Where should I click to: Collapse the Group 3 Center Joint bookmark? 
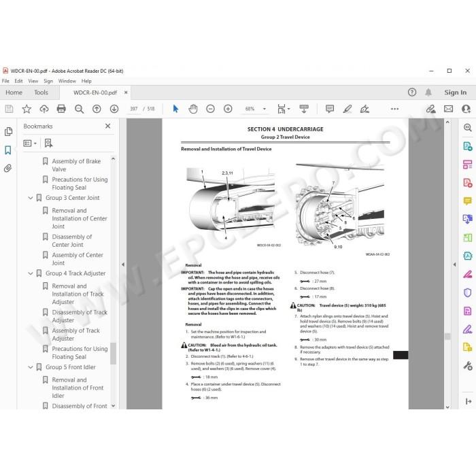click(x=31, y=198)
